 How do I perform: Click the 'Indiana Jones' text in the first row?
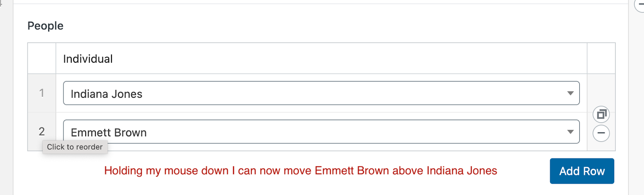pyautogui.click(x=107, y=94)
